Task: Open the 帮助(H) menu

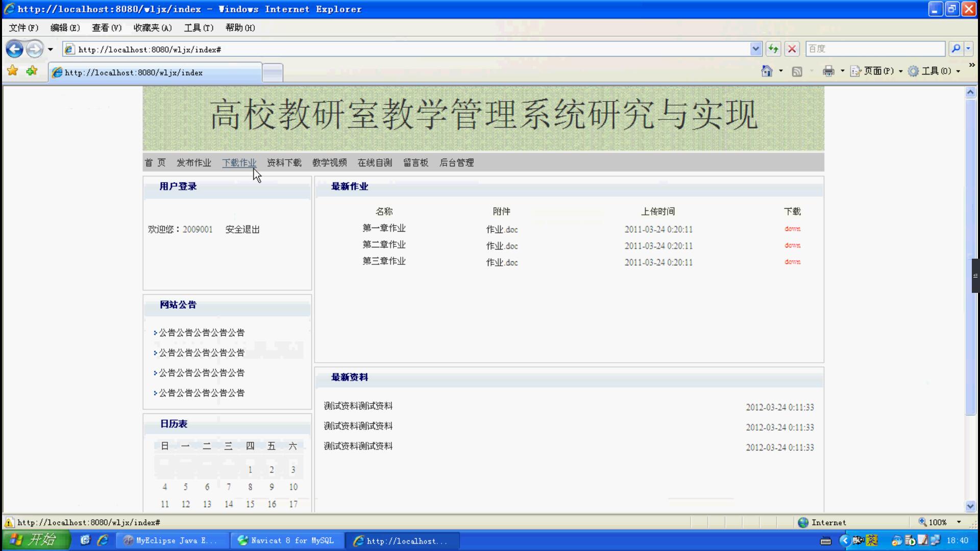Action: click(240, 28)
